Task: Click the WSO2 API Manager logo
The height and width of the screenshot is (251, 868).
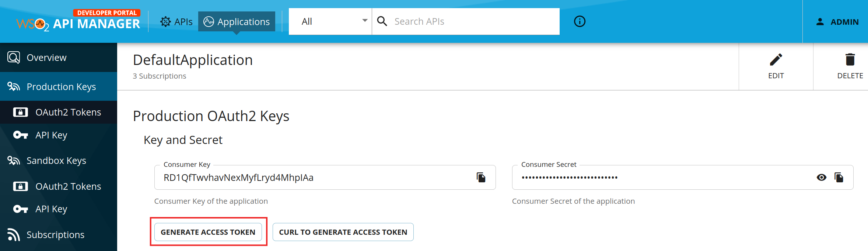Action: (78, 21)
